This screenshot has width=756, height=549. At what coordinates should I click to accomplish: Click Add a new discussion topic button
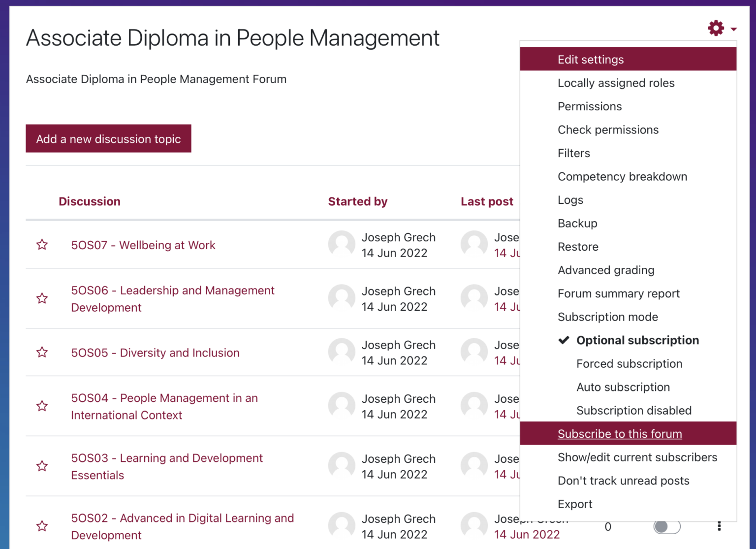pyautogui.click(x=108, y=139)
